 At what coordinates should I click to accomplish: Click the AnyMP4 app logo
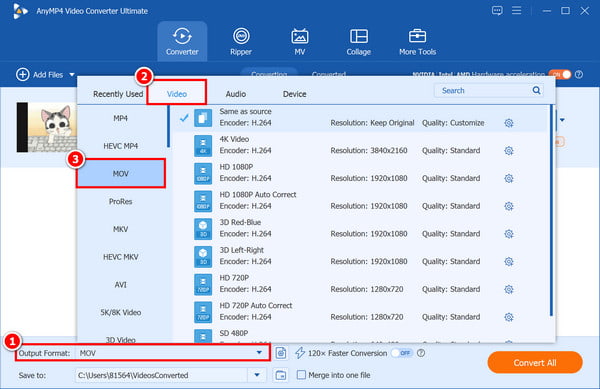click(x=20, y=11)
